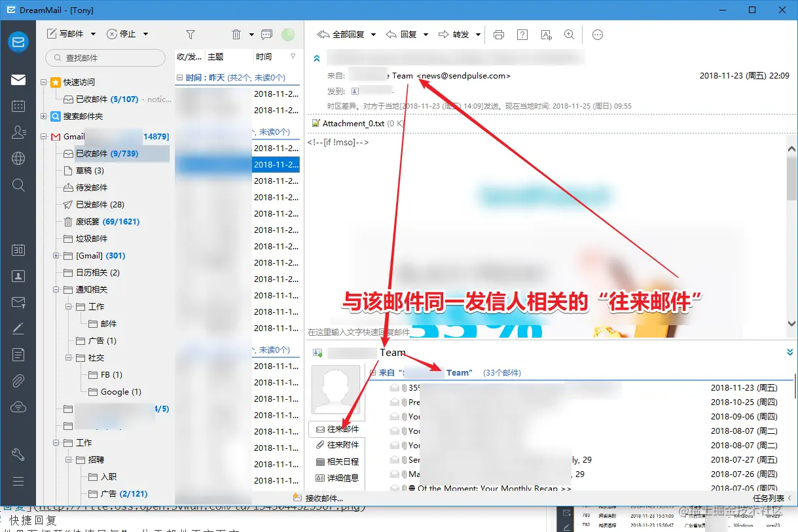Open the contacts person icon in sidebar

(18, 132)
